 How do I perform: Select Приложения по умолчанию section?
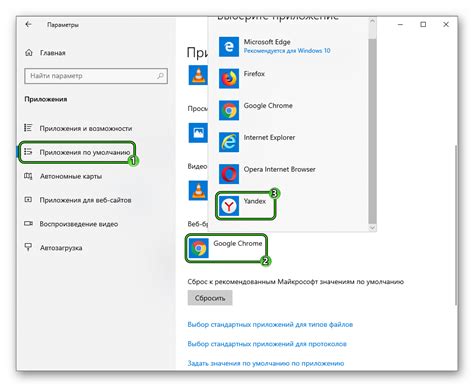click(85, 152)
